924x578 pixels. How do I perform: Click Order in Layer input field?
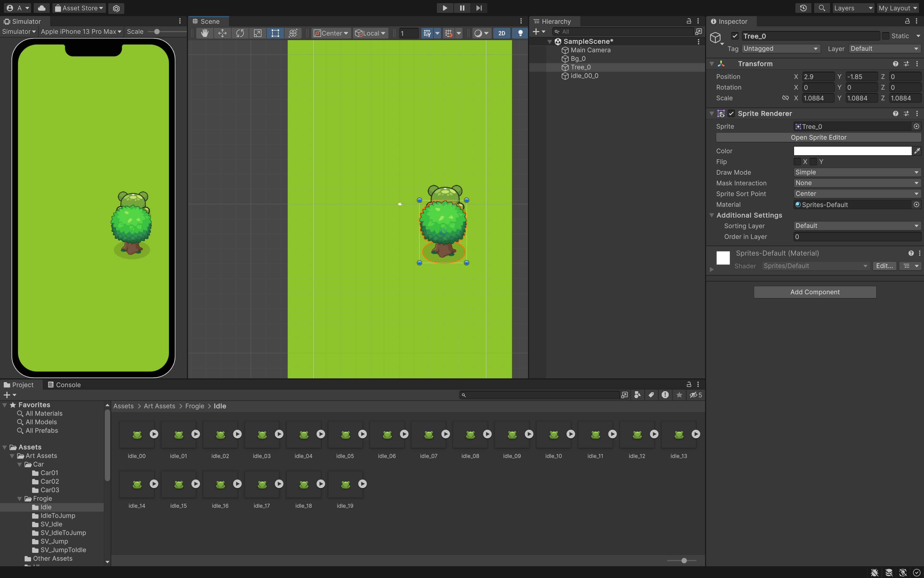pyautogui.click(x=857, y=237)
